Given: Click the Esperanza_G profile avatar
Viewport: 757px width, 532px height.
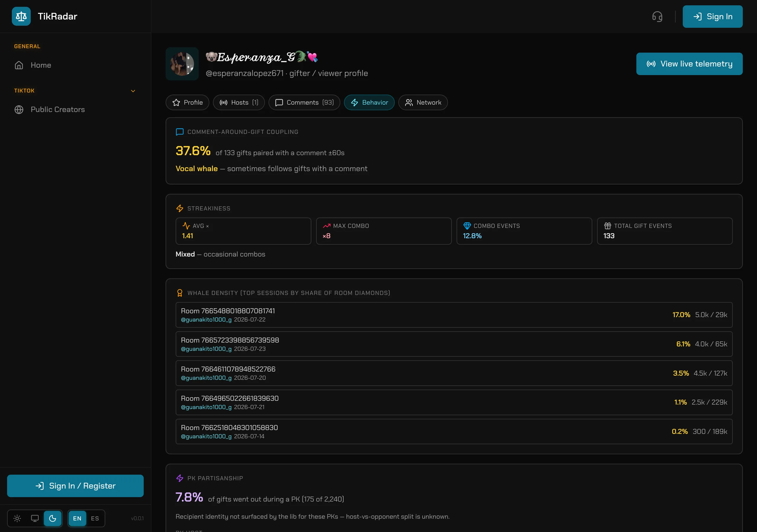Looking at the screenshot, I should (x=182, y=64).
